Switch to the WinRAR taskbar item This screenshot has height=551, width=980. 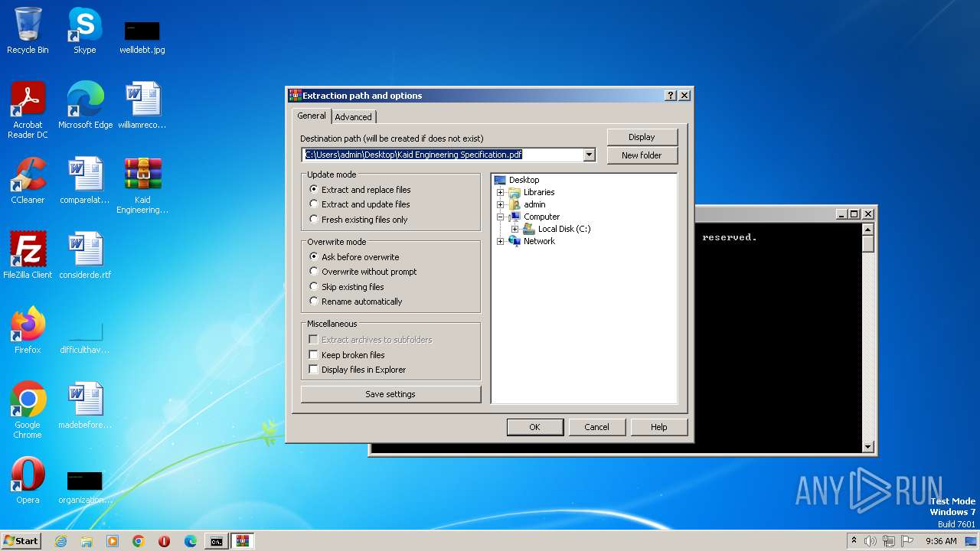coord(243,541)
